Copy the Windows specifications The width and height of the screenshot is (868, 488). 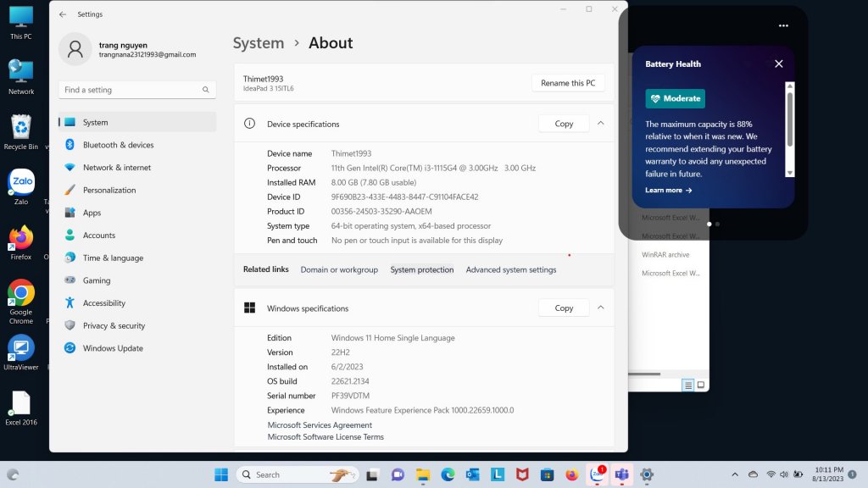click(x=564, y=308)
